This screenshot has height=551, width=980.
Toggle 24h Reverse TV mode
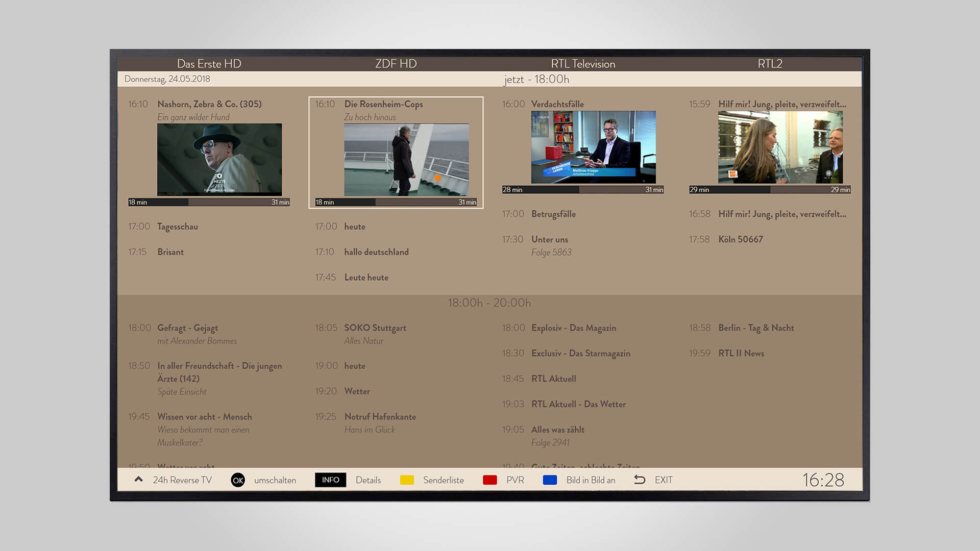point(182,480)
